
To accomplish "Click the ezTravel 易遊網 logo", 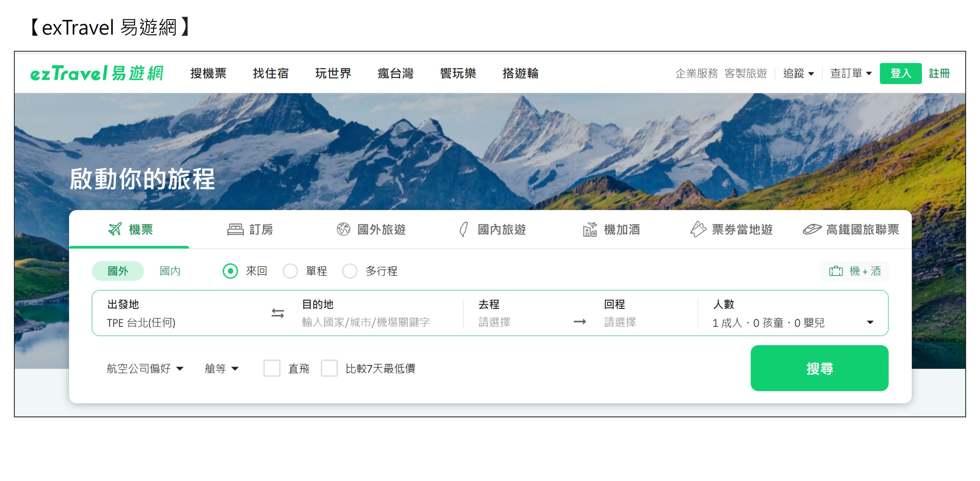I will tap(97, 73).
